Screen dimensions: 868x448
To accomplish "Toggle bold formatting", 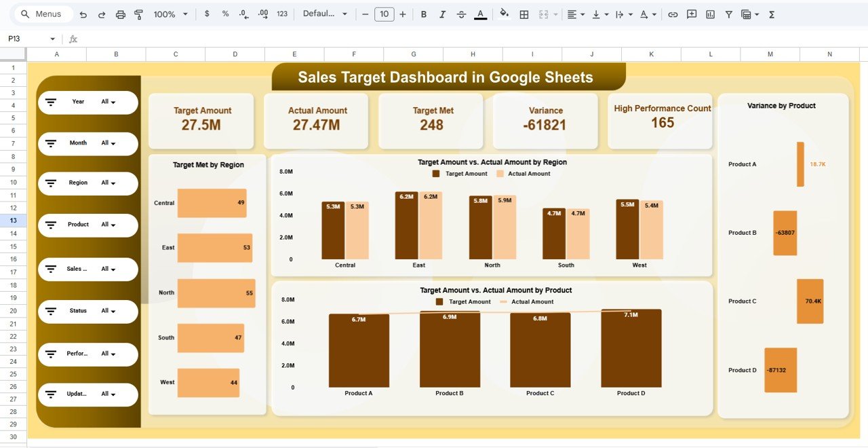I will [423, 14].
